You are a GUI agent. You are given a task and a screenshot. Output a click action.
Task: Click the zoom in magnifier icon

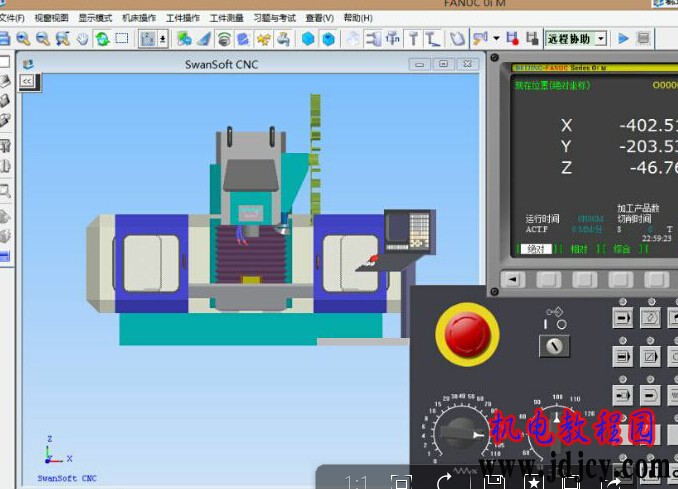(x=23, y=39)
